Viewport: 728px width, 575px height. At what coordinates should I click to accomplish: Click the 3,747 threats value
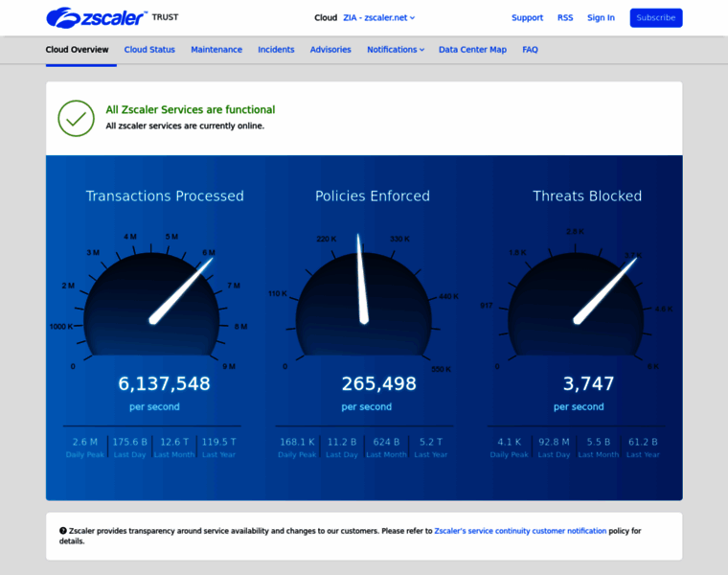click(589, 383)
